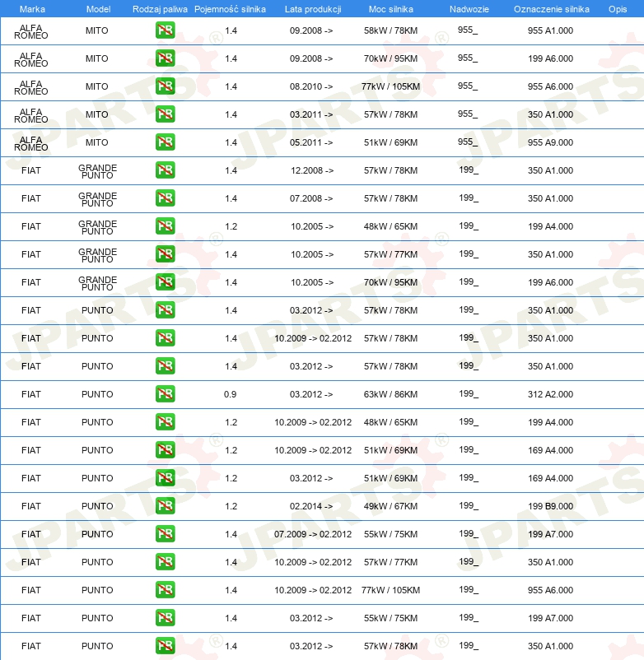Click fuel icon in Punto 1.2 48kW / 65KM row
Image resolution: width=644 pixels, height=660 pixels.
165,422
